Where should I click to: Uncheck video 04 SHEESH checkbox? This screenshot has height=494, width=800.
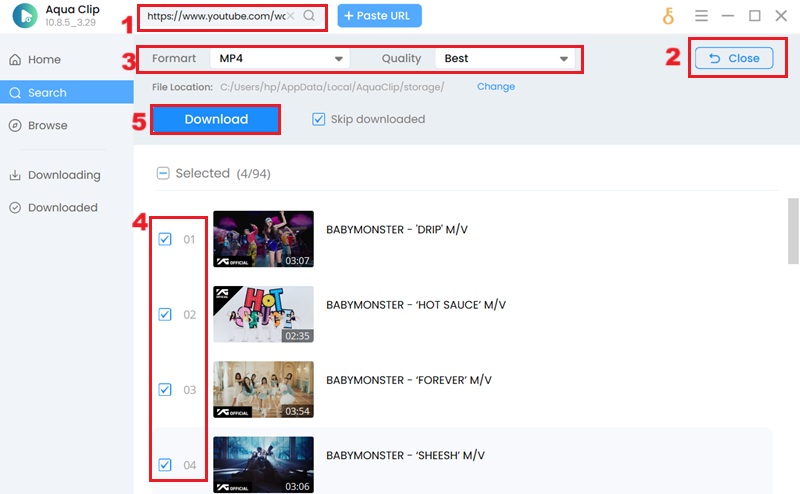click(x=165, y=464)
